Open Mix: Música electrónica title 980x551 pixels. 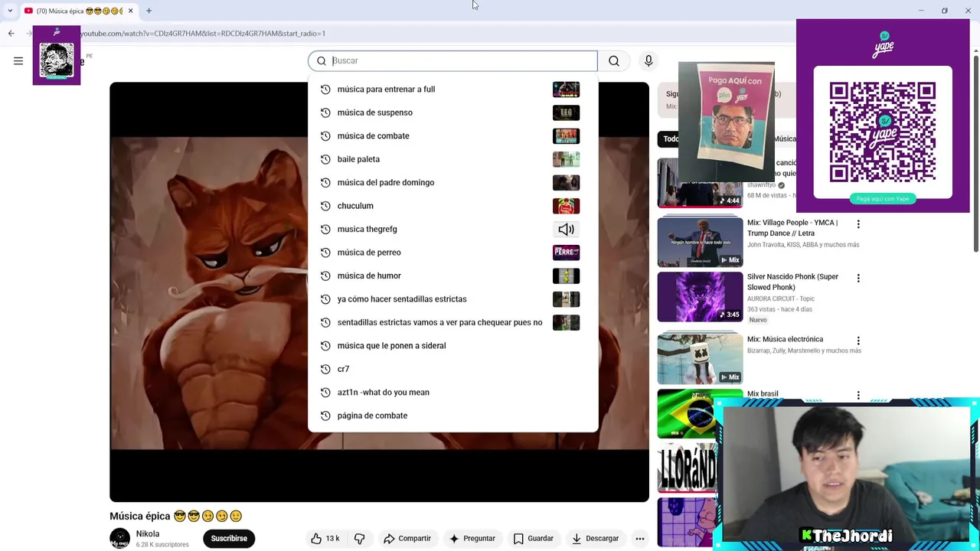tap(785, 339)
